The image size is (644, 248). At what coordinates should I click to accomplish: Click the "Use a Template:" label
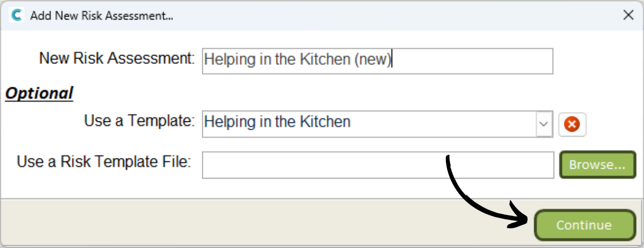pyautogui.click(x=139, y=121)
